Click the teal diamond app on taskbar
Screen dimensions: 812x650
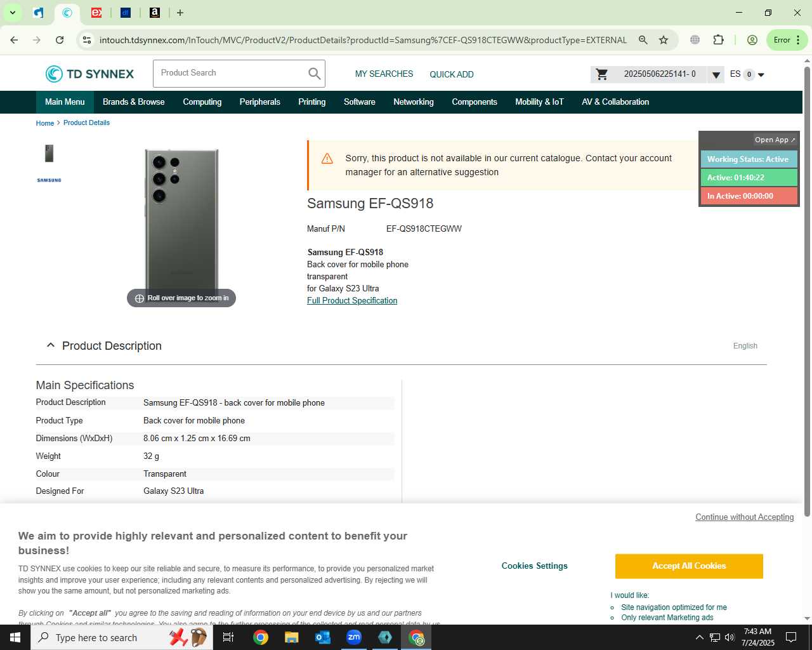(385, 637)
